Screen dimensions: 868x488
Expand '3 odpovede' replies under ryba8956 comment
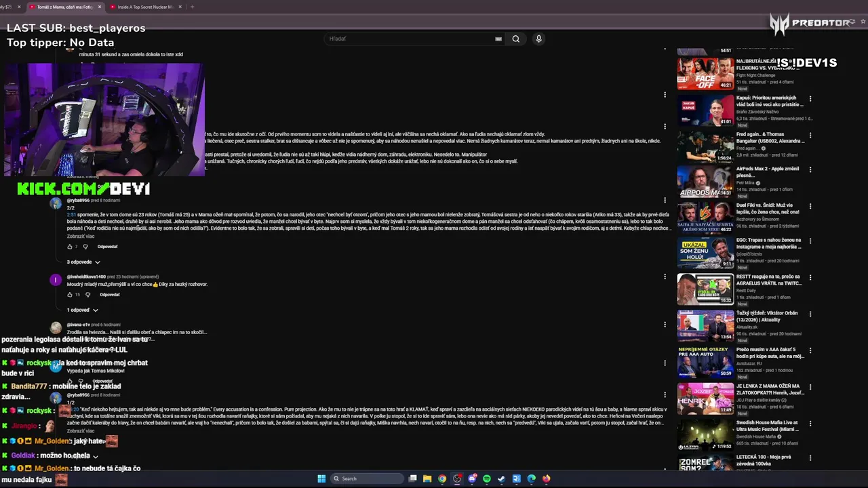coord(83,262)
